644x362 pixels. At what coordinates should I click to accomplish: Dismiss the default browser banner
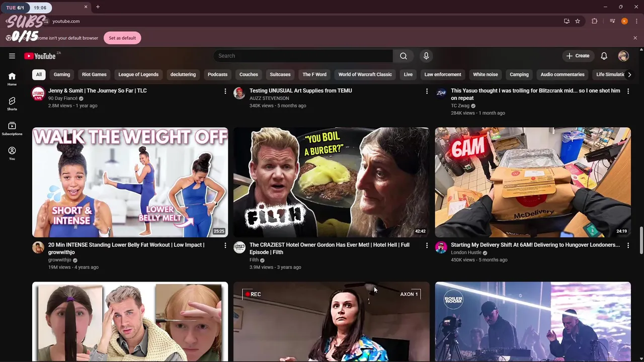[635, 38]
